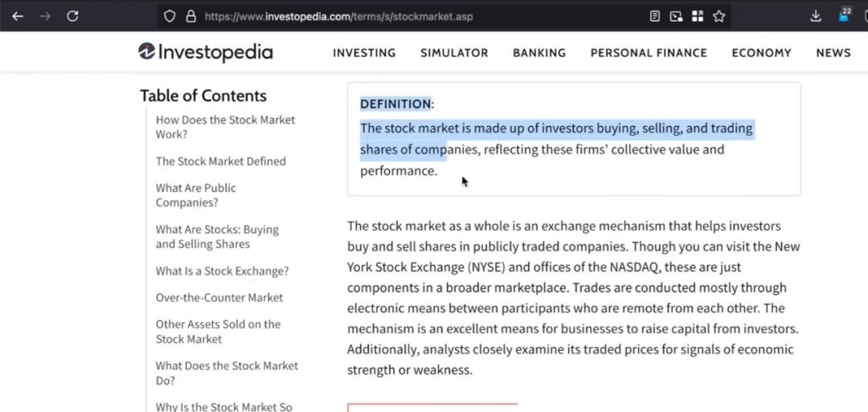Click the blue extension icon with badge 22
Image resolution: width=868 pixels, height=412 pixels.
844,15
